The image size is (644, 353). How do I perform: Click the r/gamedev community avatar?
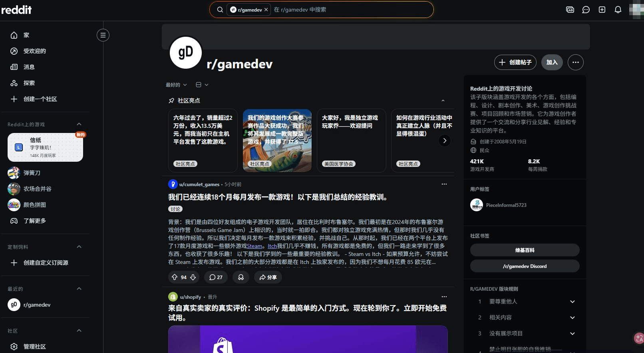pyautogui.click(x=186, y=52)
